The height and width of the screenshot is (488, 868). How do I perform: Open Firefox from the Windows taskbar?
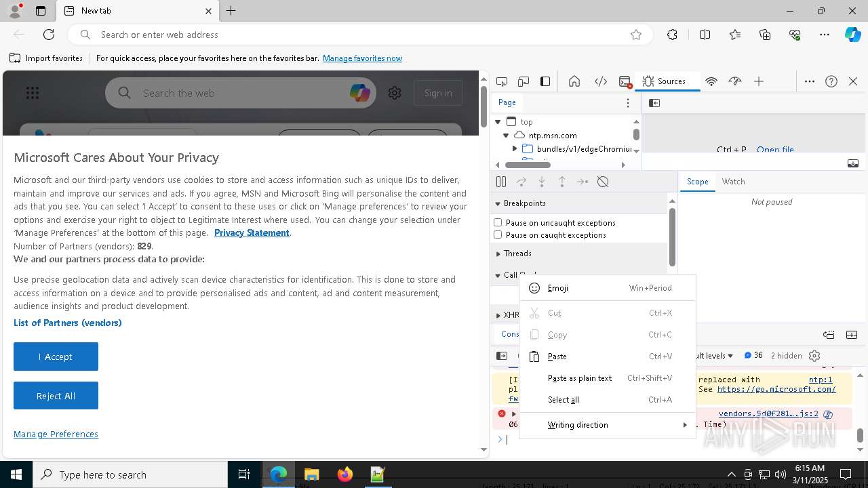[344, 474]
